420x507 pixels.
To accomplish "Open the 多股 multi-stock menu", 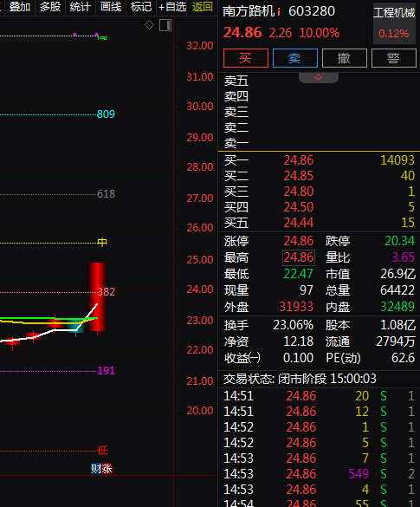I will pyautogui.click(x=50, y=6).
